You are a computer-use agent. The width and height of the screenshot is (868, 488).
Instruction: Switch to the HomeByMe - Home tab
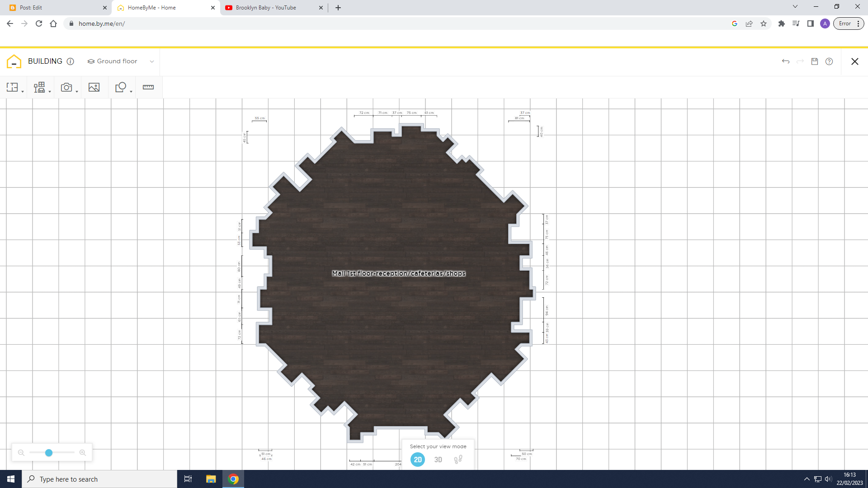point(165,8)
